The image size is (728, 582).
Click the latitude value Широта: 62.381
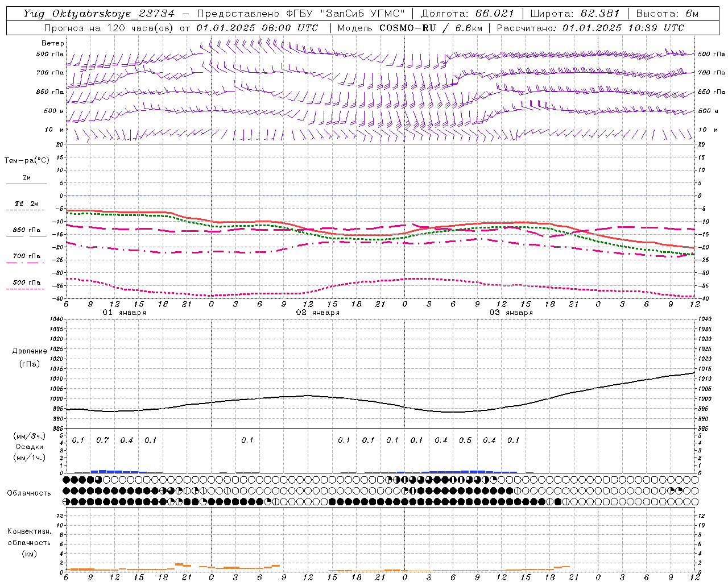click(x=574, y=14)
